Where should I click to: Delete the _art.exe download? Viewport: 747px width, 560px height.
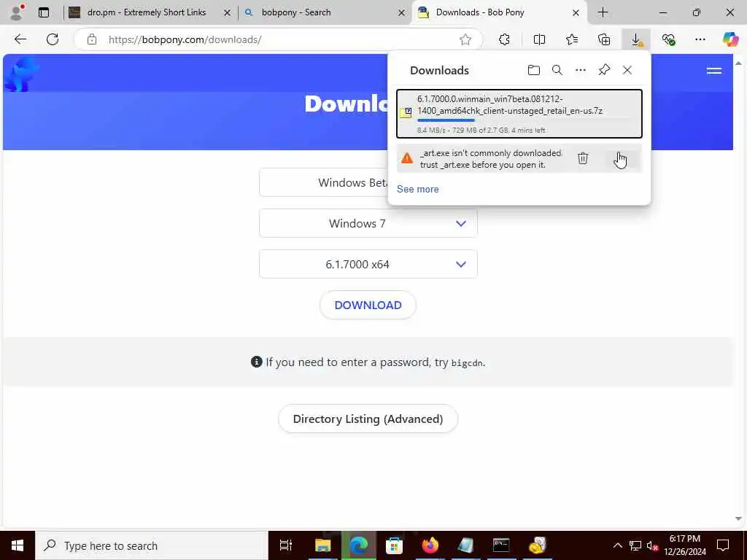[583, 158]
